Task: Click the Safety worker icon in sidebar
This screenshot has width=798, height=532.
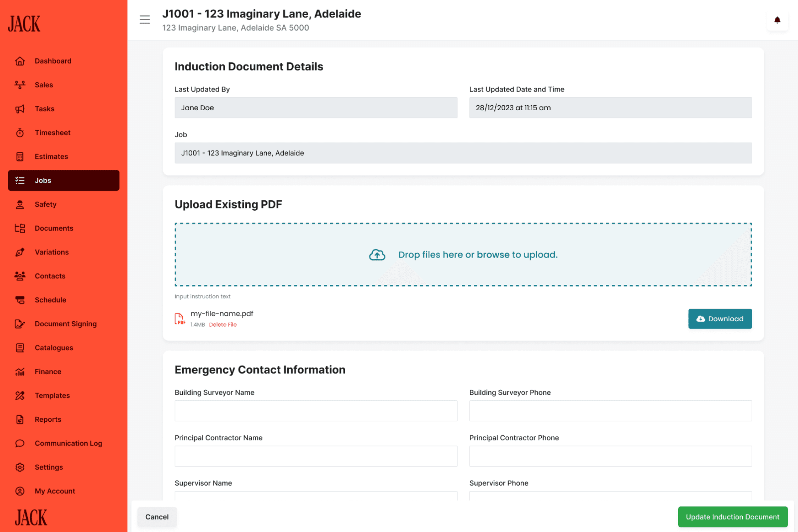Action: tap(20, 204)
